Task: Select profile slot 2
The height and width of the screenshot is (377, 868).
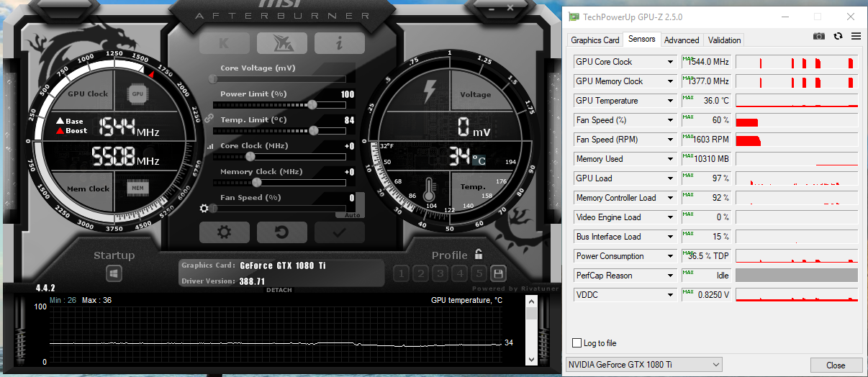Action: click(x=421, y=273)
